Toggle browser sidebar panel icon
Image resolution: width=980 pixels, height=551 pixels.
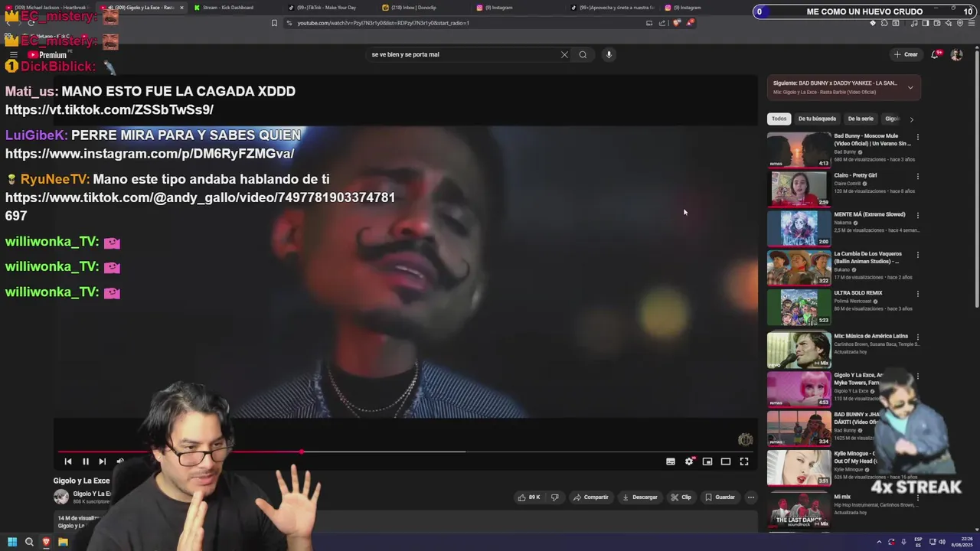point(925,23)
